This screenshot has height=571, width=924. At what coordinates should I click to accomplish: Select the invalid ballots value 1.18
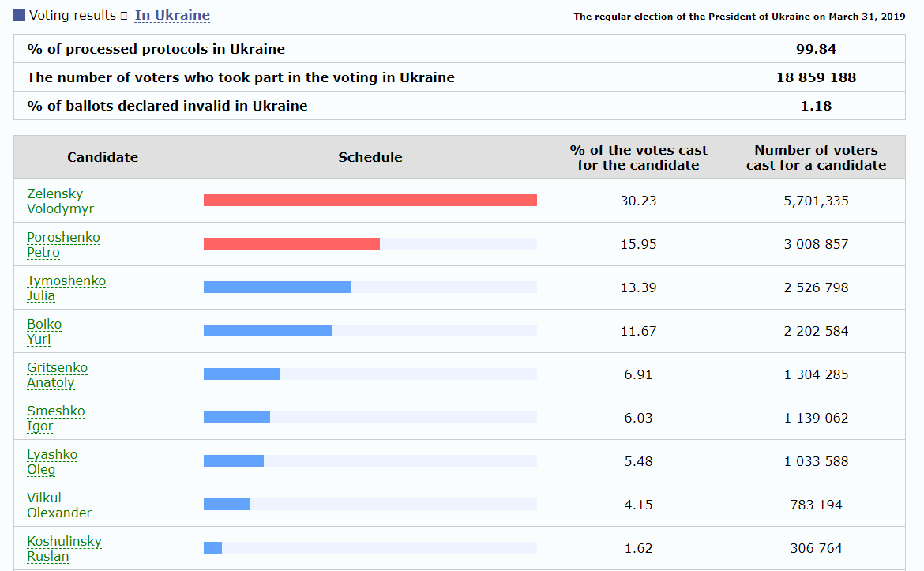(816, 106)
